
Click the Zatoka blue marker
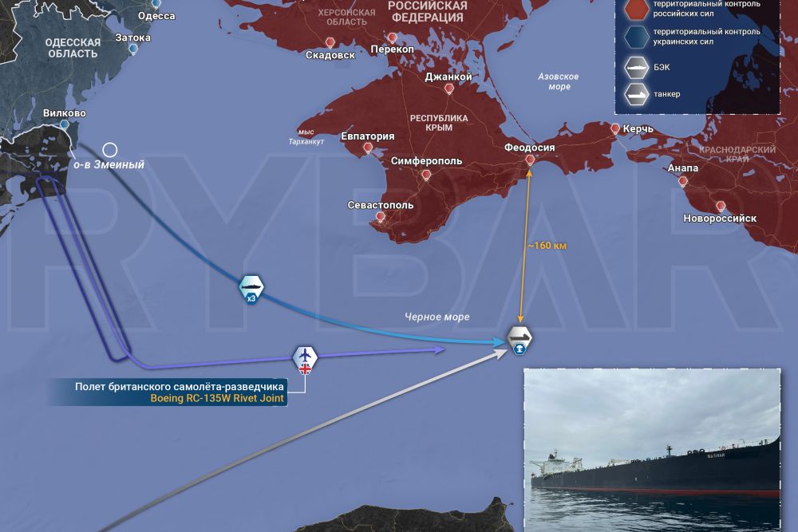(x=133, y=49)
